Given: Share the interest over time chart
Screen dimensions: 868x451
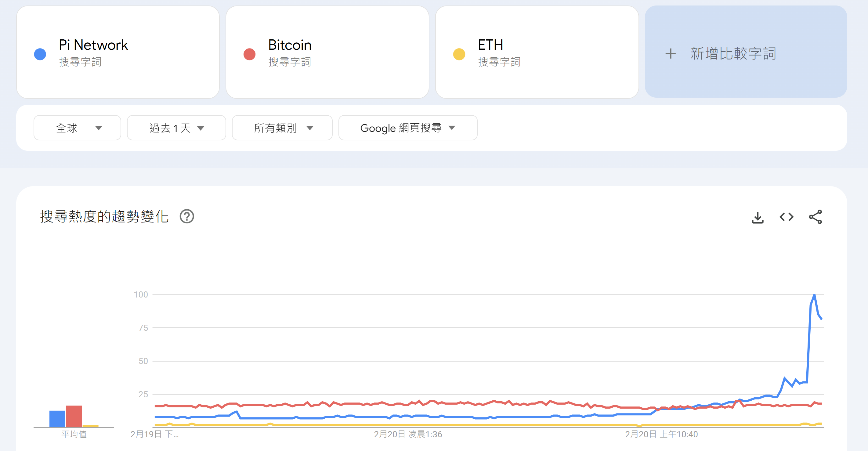Looking at the screenshot, I should [x=816, y=217].
